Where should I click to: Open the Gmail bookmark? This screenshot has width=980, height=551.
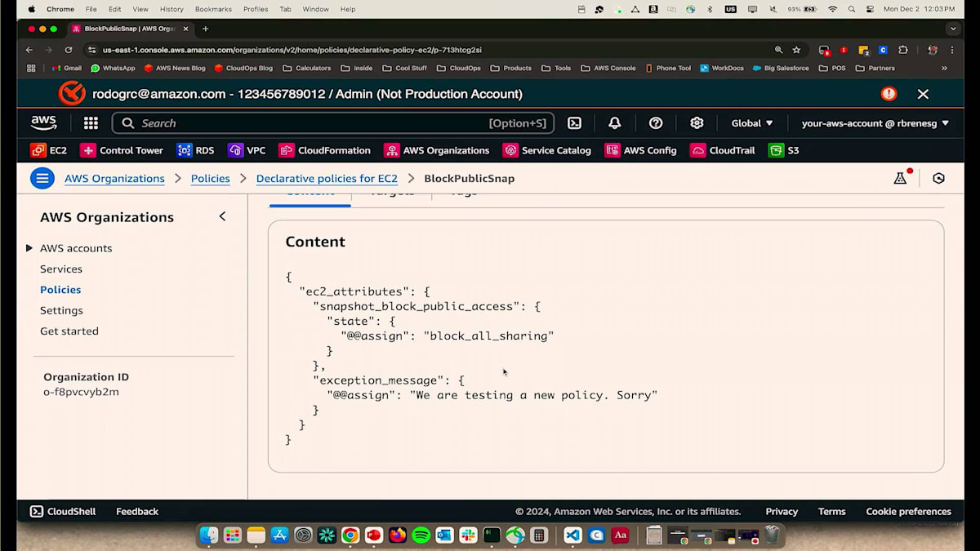pos(67,68)
